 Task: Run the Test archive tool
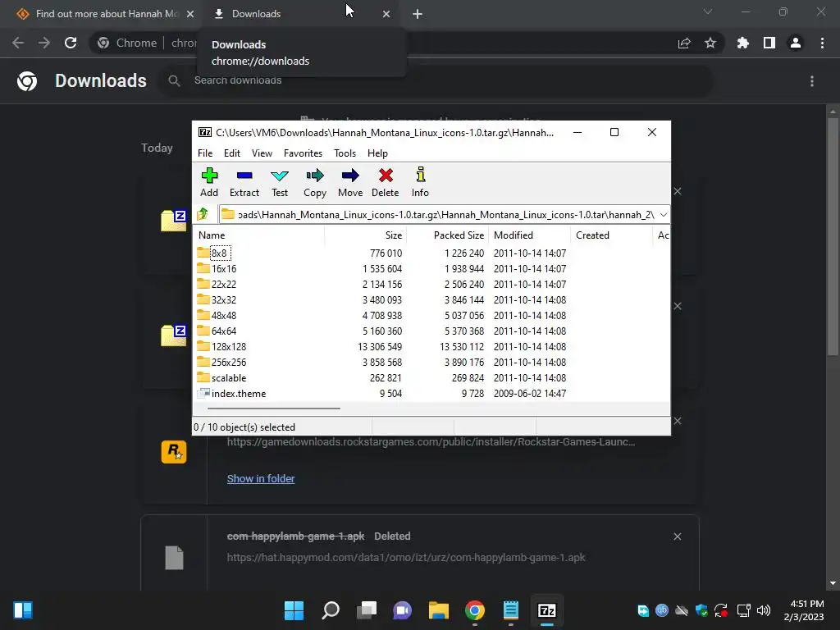pos(280,182)
